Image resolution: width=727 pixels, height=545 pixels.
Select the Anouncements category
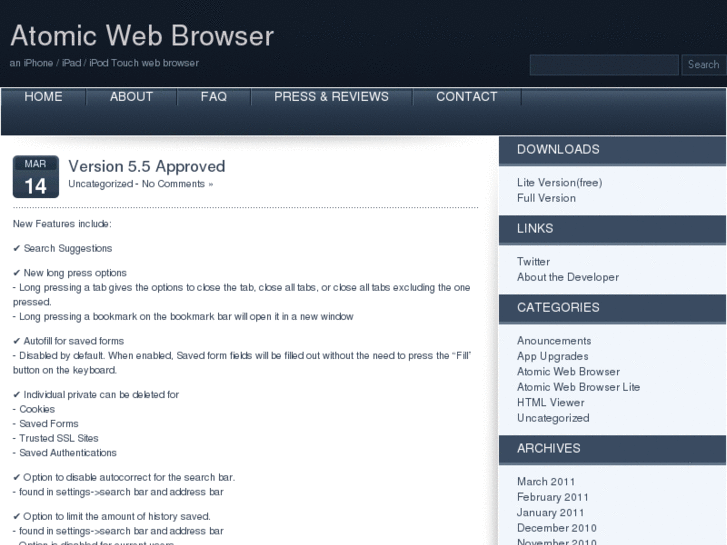coord(554,341)
